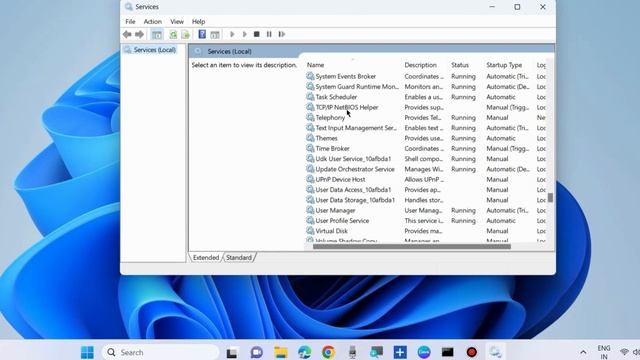Viewport: 640px width, 360px height.
Task: Toggle the Show/Hide Console Tree icon
Action: point(157,35)
